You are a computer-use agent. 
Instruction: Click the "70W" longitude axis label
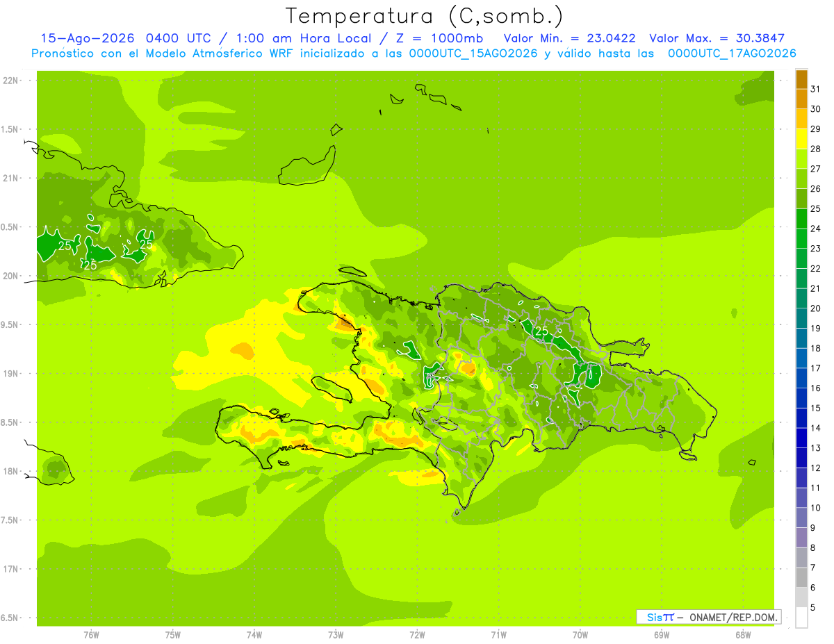tap(580, 635)
